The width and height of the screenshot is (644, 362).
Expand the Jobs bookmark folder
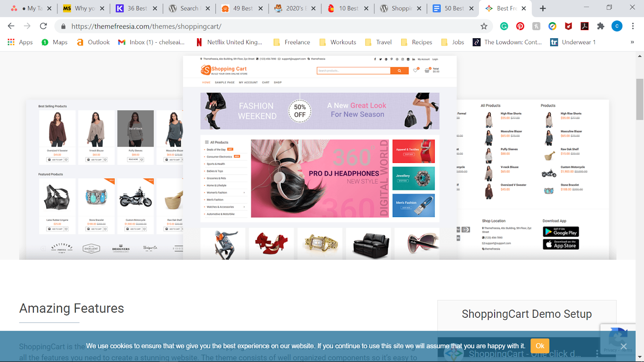click(452, 42)
